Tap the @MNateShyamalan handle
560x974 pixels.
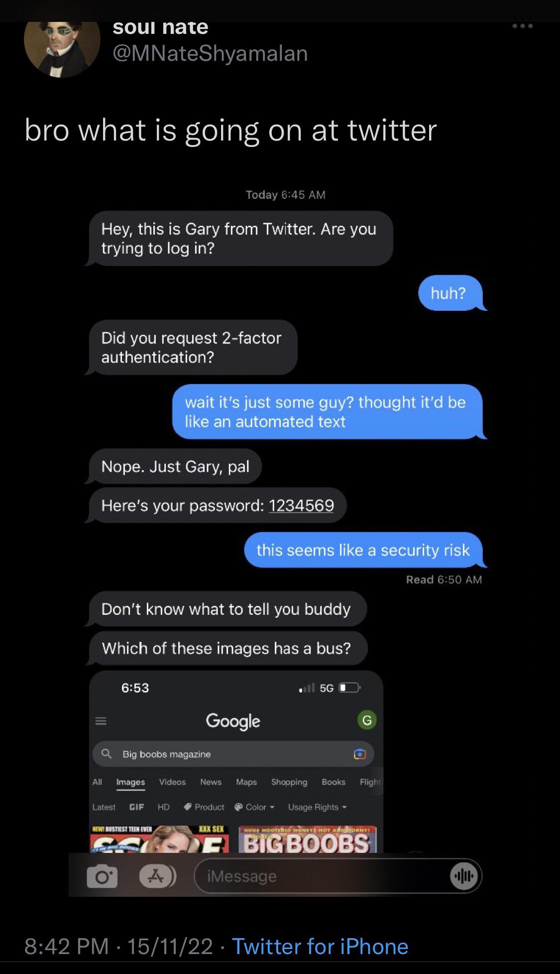pyautogui.click(x=210, y=53)
